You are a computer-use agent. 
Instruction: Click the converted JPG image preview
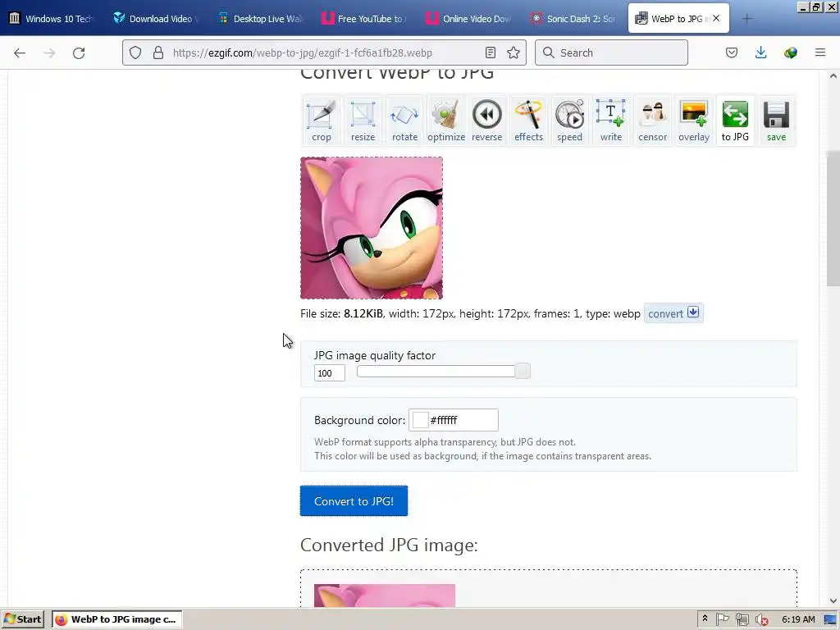click(x=384, y=596)
